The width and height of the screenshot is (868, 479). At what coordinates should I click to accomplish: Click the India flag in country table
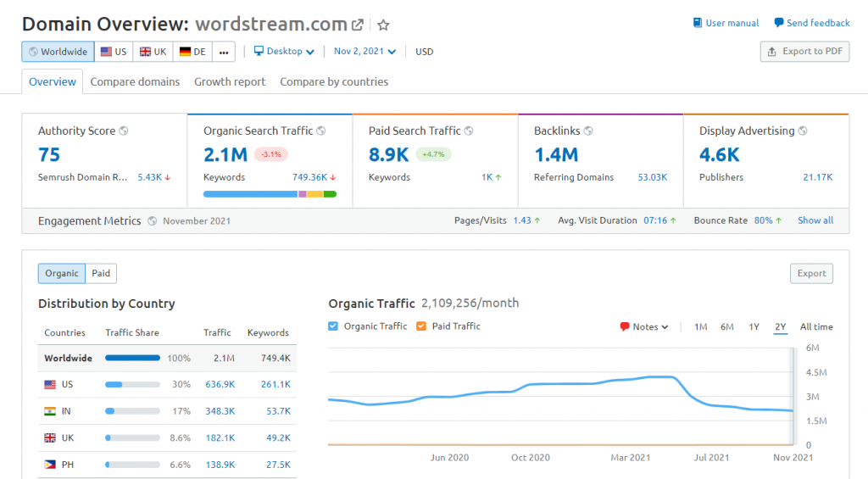[x=50, y=411]
